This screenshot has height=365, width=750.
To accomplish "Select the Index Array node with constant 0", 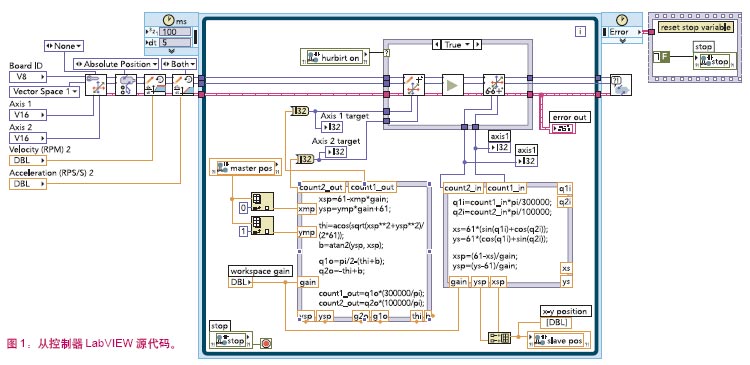I will click(x=262, y=202).
